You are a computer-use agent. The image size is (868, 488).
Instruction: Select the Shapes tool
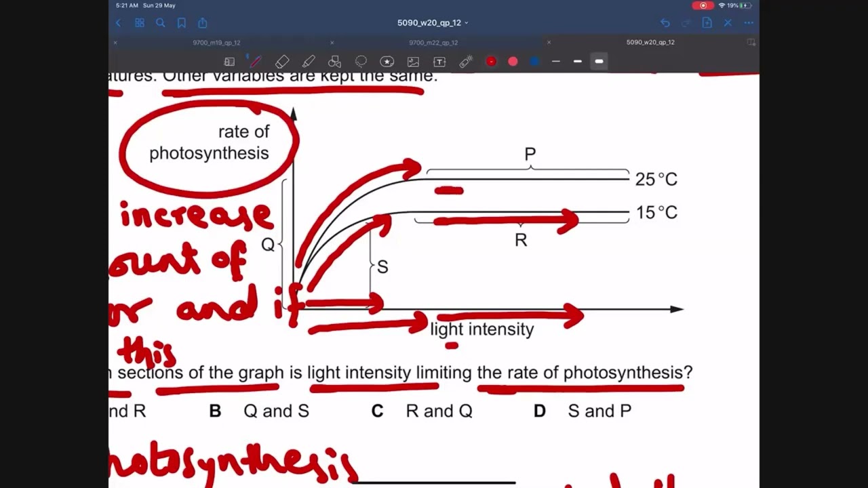pos(334,62)
